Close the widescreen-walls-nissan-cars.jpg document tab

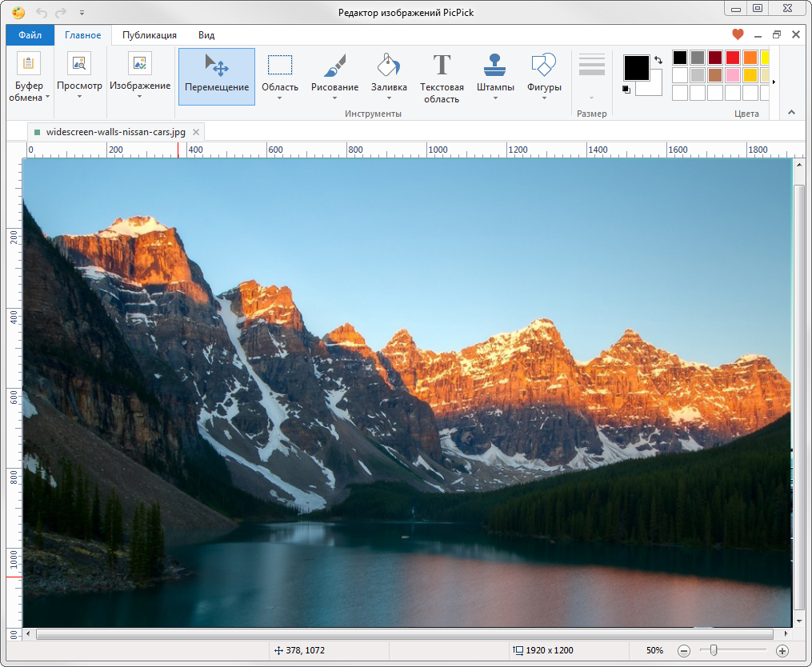197,131
